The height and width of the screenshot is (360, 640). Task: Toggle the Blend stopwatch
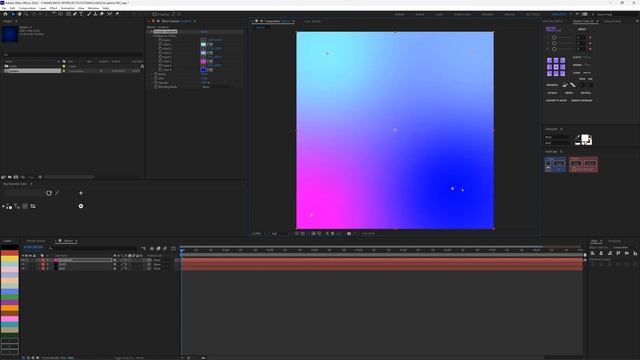point(156,74)
